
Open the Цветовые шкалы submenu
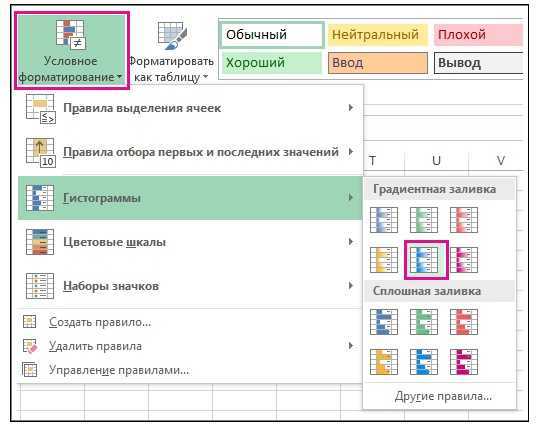click(190, 242)
